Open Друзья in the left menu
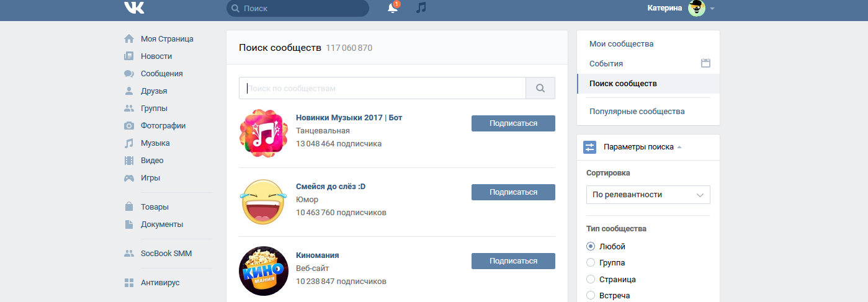The image size is (868, 302). pyautogui.click(x=154, y=91)
